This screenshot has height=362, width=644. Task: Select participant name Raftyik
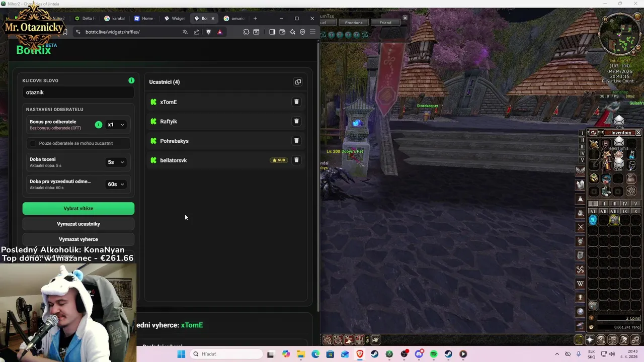tap(169, 122)
